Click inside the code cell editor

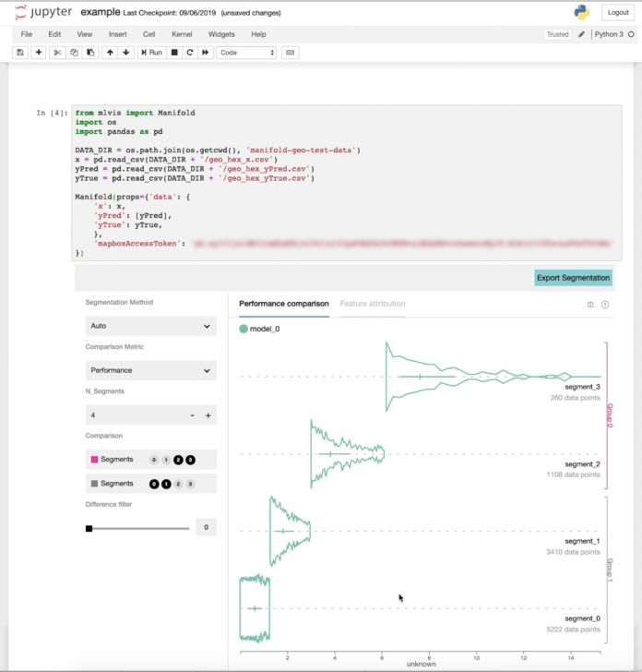point(347,183)
